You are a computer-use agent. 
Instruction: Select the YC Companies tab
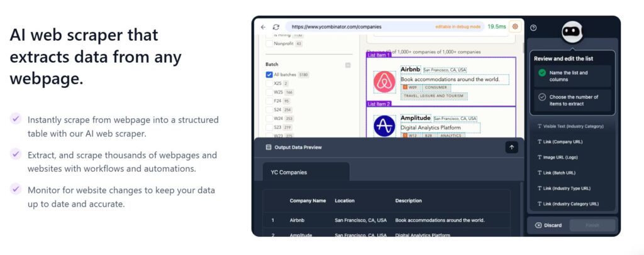pyautogui.click(x=306, y=172)
